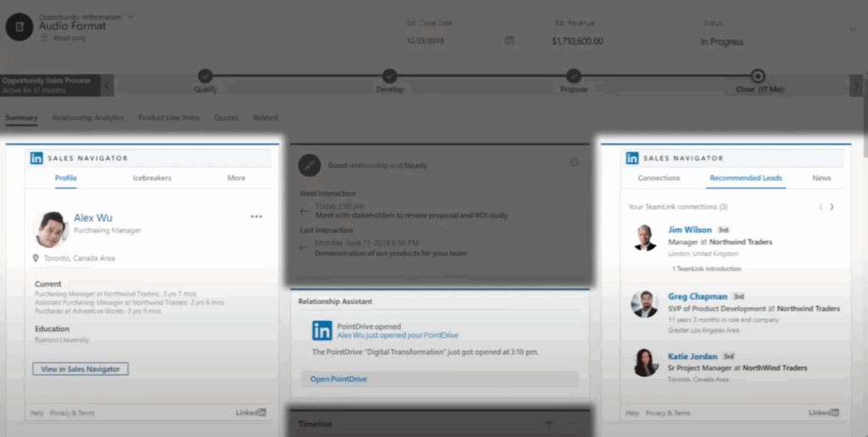The width and height of the screenshot is (868, 437).
Task: Click arrow icon beside Next Interaction entry
Action: [x=304, y=211]
